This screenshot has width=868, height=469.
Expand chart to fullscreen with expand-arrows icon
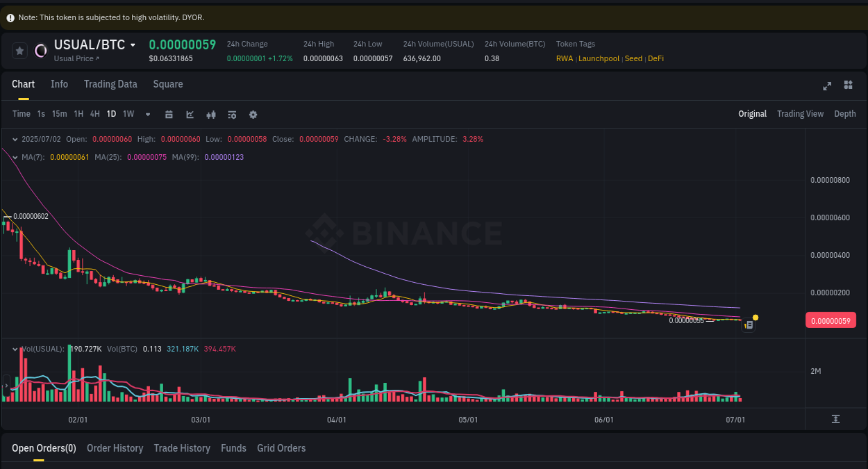827,85
